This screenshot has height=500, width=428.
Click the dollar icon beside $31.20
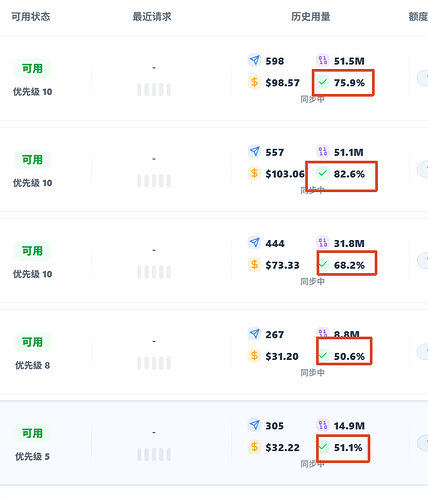[254, 356]
